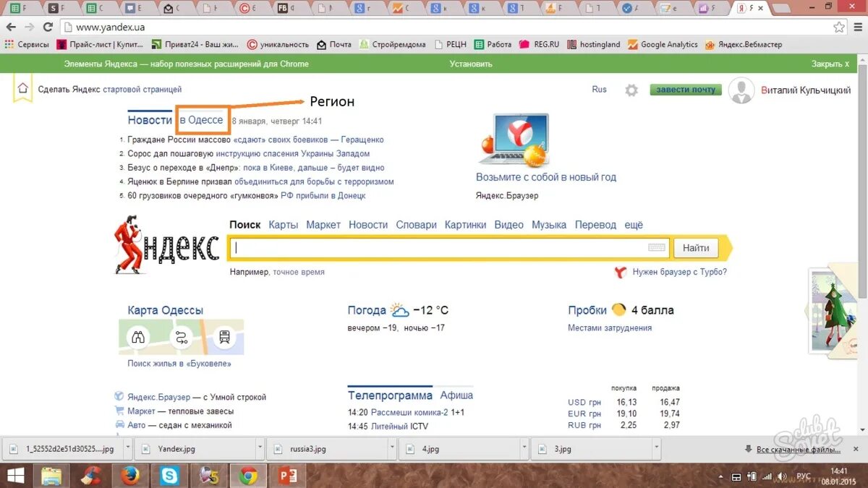Open the Виталий Кульчицкий profile name
868x488 pixels.
pos(806,90)
